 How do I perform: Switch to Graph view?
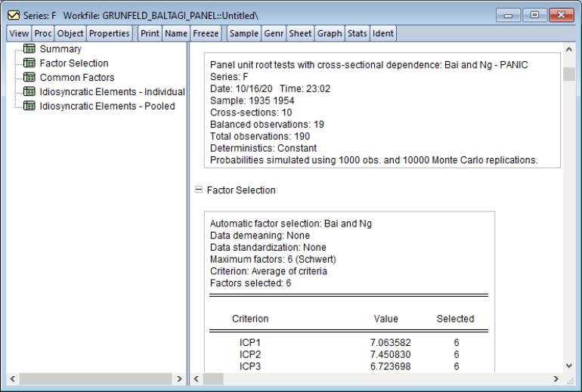pyautogui.click(x=330, y=33)
